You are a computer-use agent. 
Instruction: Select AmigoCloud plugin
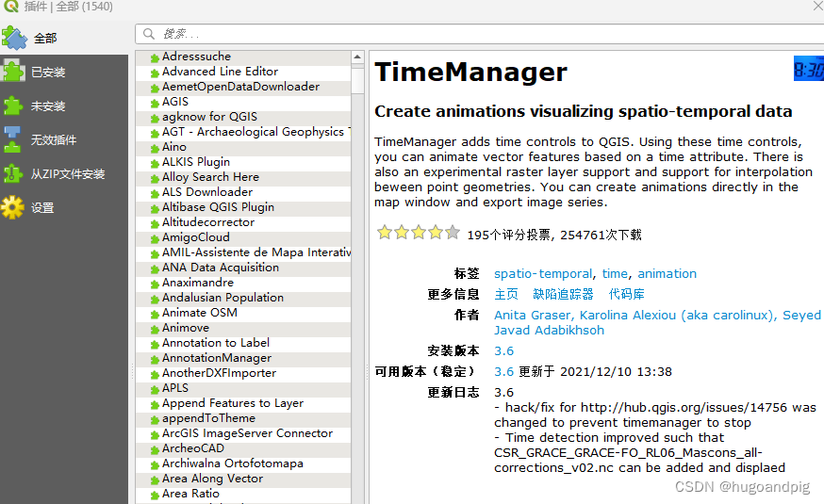(243, 237)
